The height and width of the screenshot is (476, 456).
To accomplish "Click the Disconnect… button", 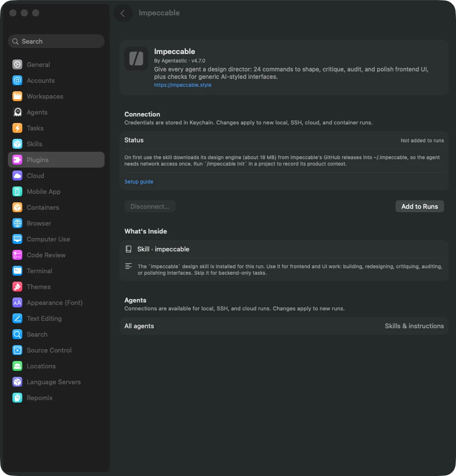I will coord(150,206).
